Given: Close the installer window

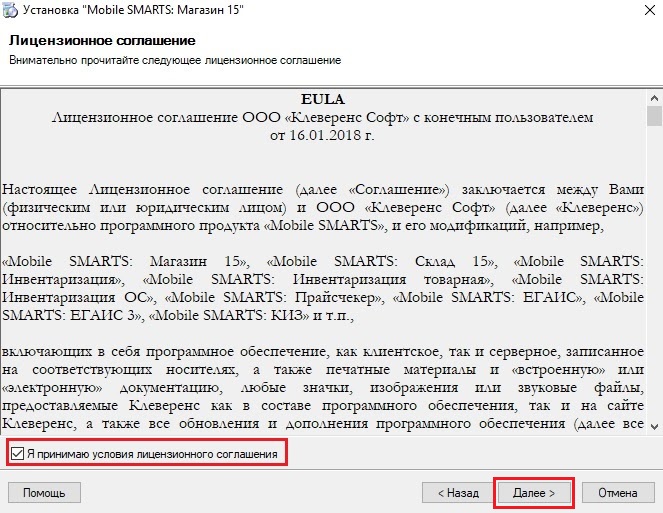Looking at the screenshot, I should [x=649, y=10].
